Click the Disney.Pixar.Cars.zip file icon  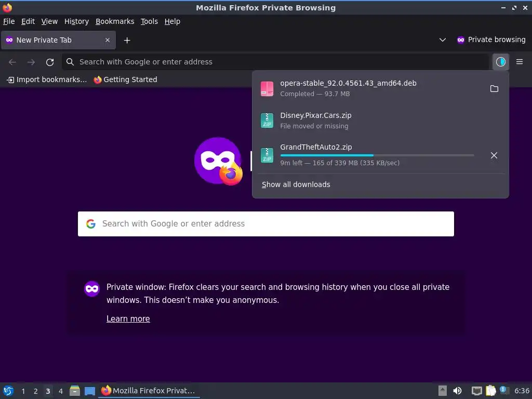[x=267, y=121]
